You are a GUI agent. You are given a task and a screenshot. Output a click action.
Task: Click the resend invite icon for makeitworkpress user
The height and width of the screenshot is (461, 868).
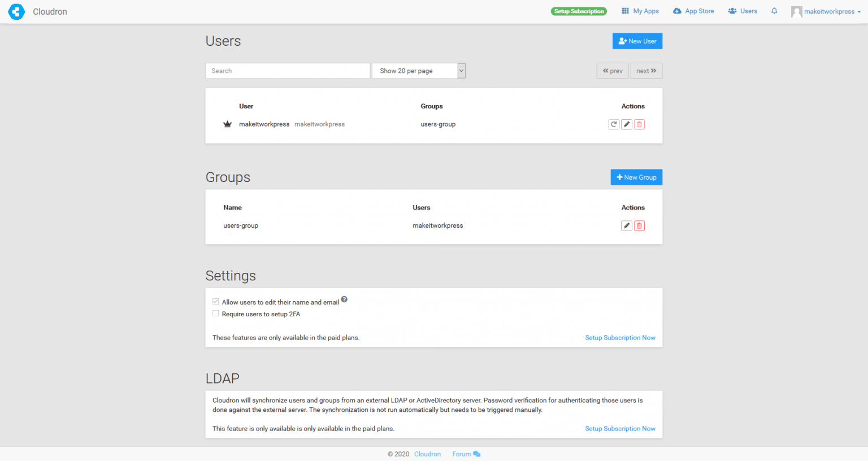pos(614,124)
